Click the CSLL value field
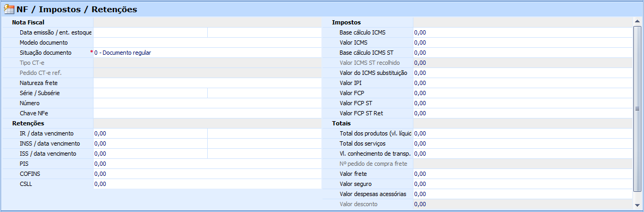The image size is (644, 212). [208, 184]
